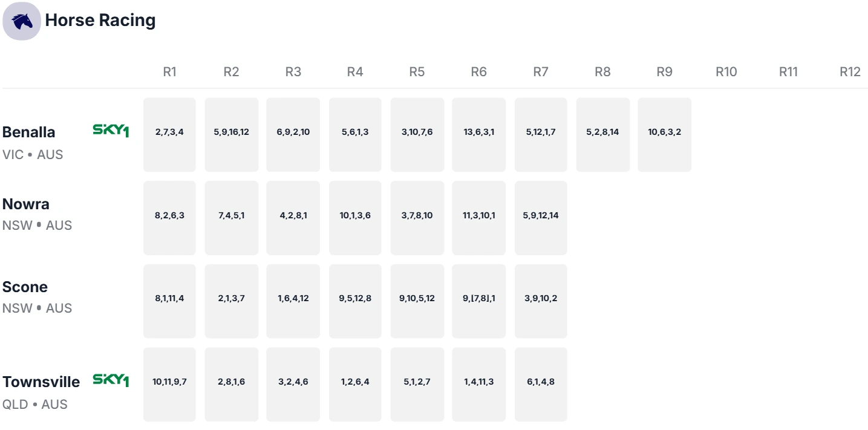The height and width of the screenshot is (430, 868).
Task: Open Townsville R5 result 5,1,2,7
Action: [417, 385]
